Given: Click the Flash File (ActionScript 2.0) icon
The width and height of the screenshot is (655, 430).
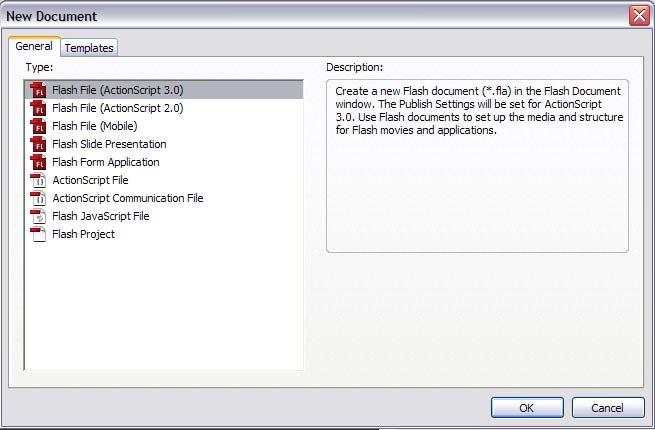Looking at the screenshot, I should click(x=38, y=108).
